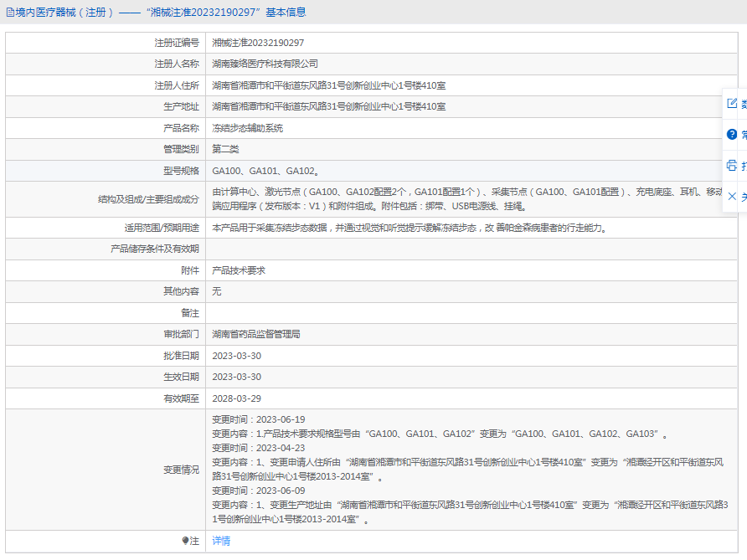The height and width of the screenshot is (560, 747).
Task: Click the 注册人住所 address value
Action: tap(329, 85)
